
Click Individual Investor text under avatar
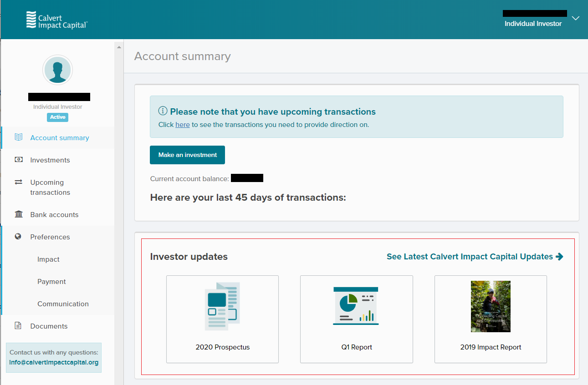(58, 107)
